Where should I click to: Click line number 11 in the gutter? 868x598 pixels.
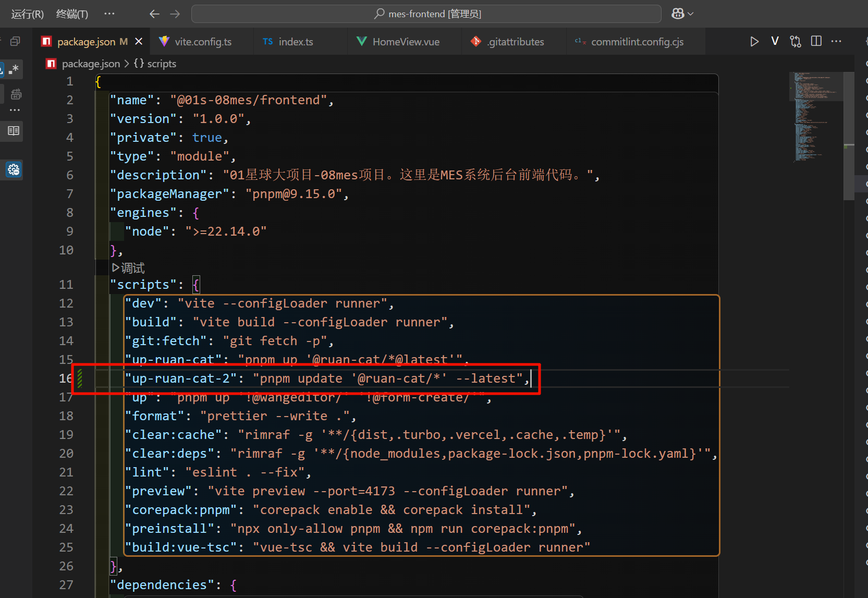(66, 285)
